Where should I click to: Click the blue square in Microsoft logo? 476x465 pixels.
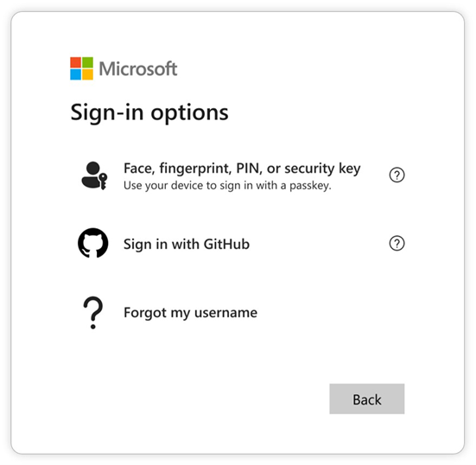pos(75,74)
